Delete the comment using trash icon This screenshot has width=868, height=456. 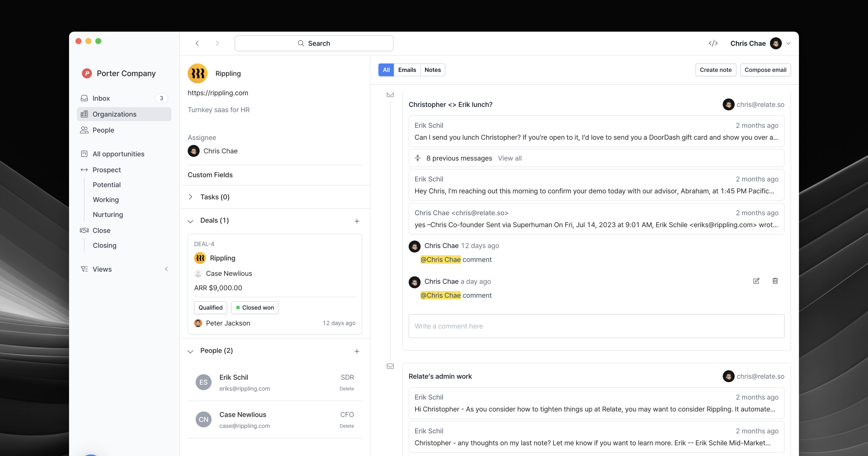(x=775, y=281)
